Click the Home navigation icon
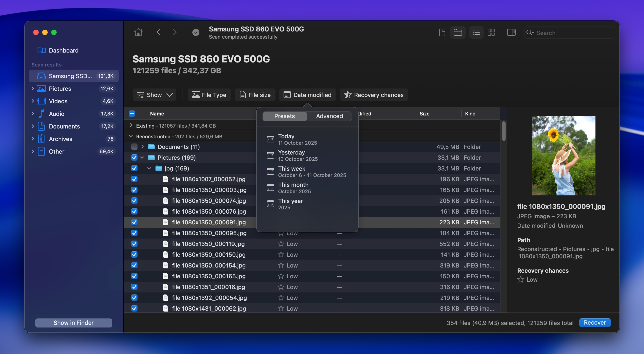The image size is (644, 354). (138, 32)
